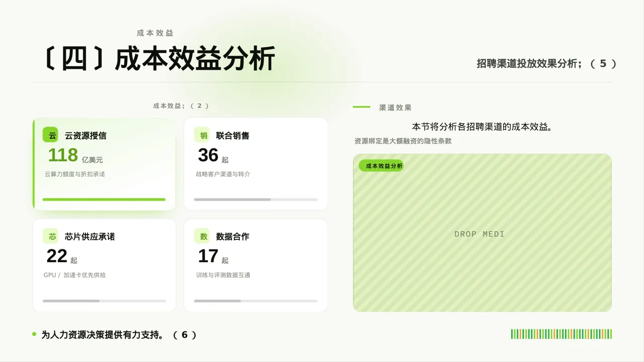Select the 芯片供应承诺 card title
This screenshot has width=644, height=362.
pos(90,237)
